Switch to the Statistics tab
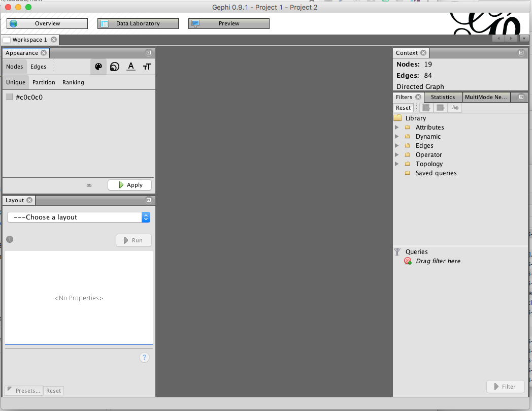This screenshot has width=532, height=411. click(442, 97)
